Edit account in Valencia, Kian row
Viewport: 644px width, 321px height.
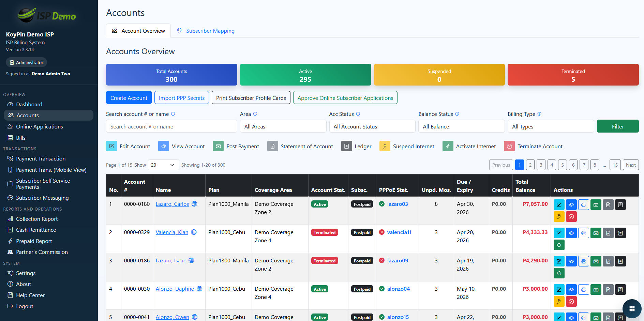pos(559,233)
